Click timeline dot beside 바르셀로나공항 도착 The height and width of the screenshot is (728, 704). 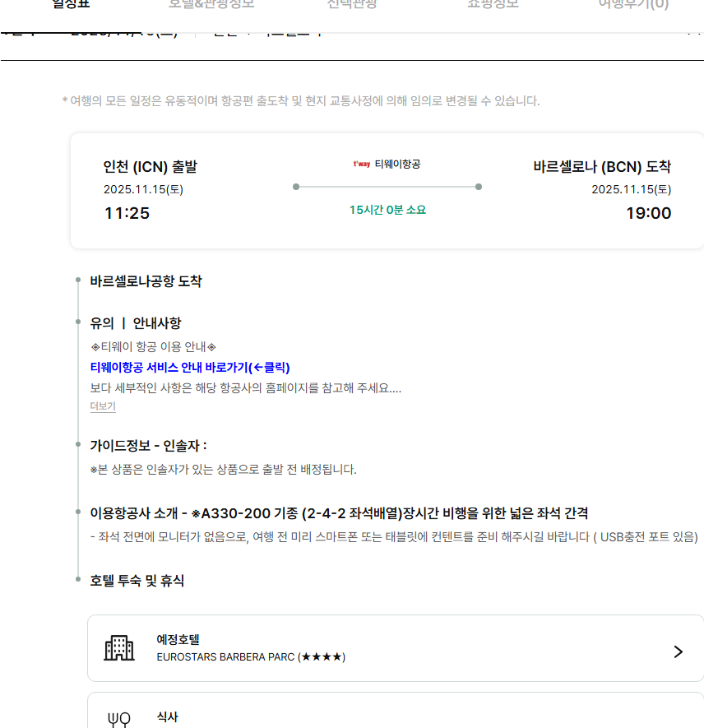(x=78, y=281)
